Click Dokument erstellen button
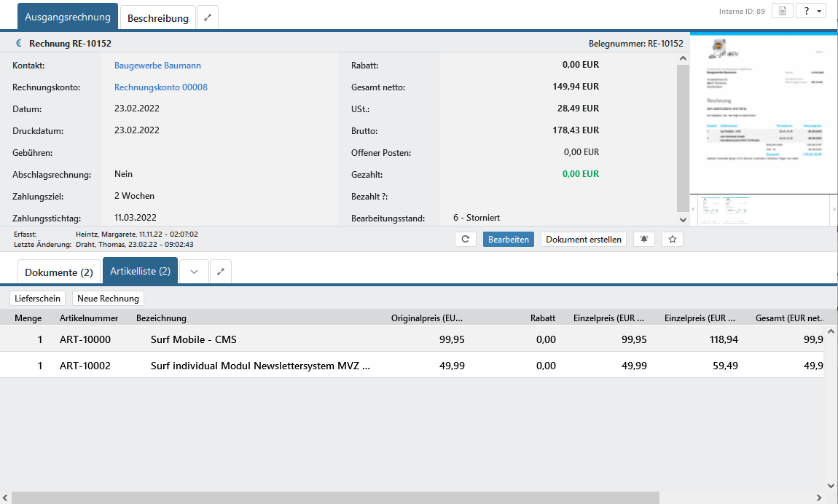838x504 pixels. (584, 240)
